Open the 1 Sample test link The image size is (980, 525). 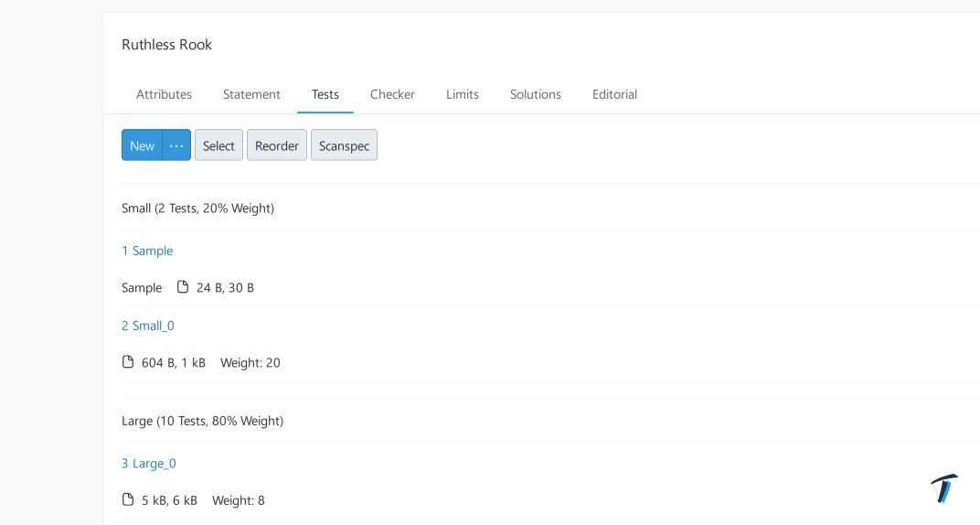[147, 251]
